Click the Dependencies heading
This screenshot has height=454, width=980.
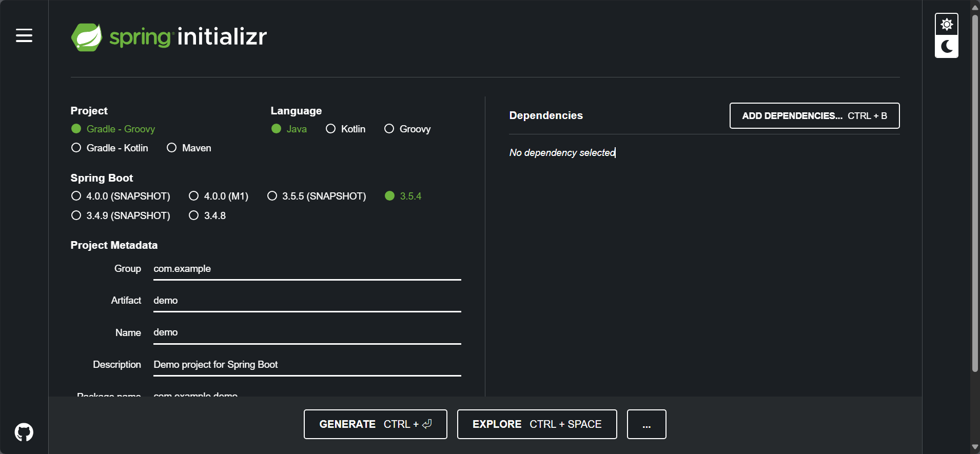[546, 115]
